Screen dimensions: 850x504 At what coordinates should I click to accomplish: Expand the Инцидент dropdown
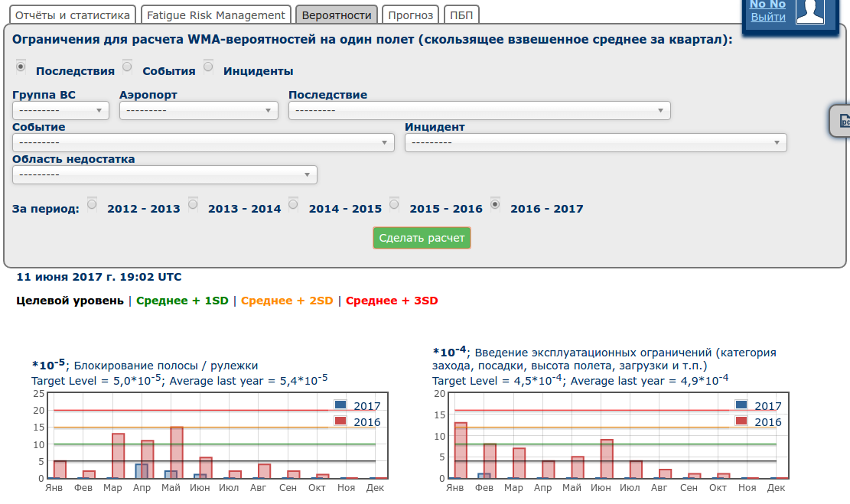595,143
